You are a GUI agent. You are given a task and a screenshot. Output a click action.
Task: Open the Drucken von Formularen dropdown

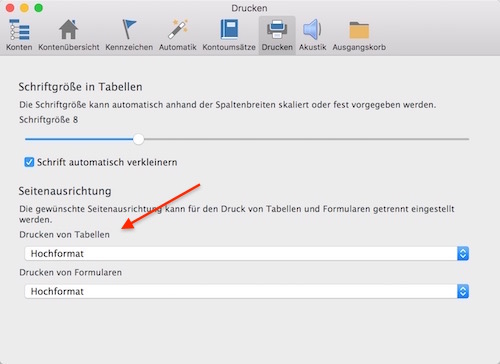pos(247,291)
